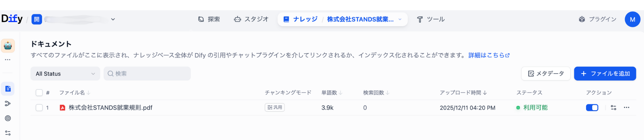
Task: Disable the 株式会社STANDS就業規則.pdf document toggle
Action: click(592, 108)
